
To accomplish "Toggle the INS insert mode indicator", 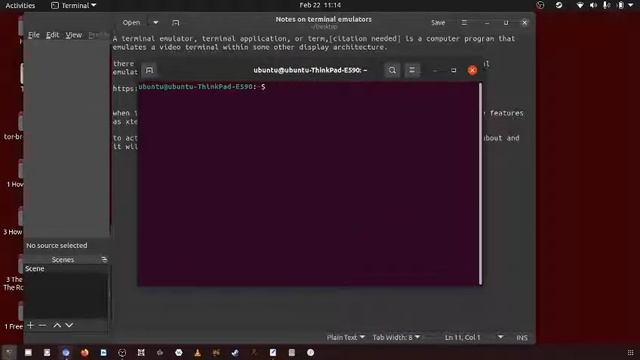I will [x=522, y=338].
